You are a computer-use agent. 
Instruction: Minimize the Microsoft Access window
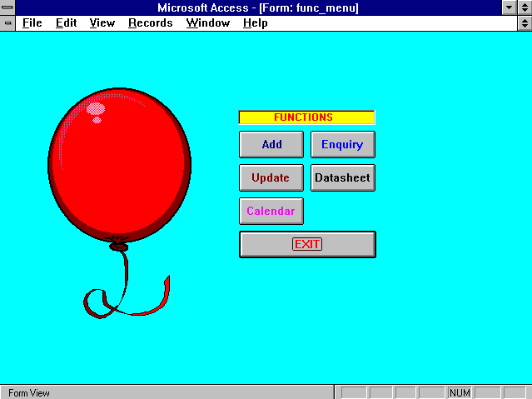coord(509,7)
